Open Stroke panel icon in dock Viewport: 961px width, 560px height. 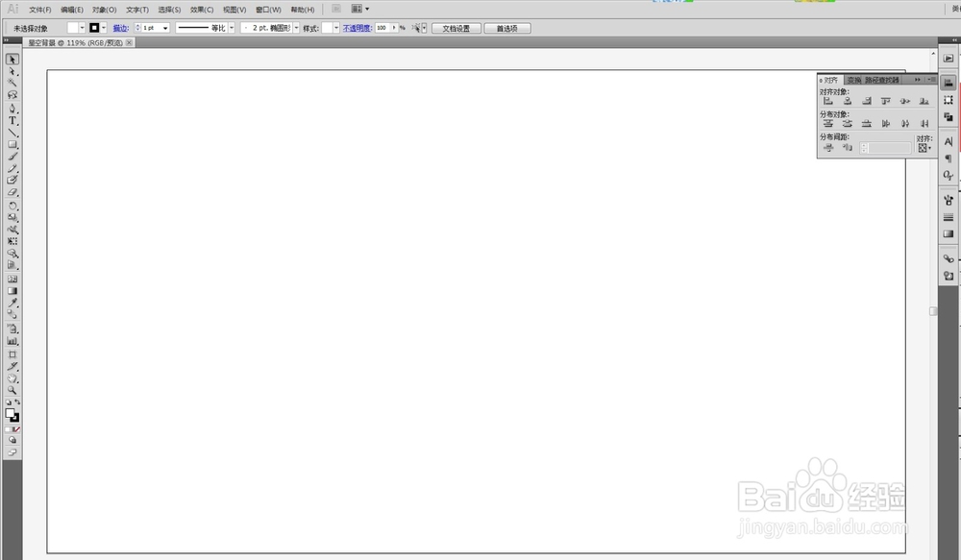pyautogui.click(x=949, y=217)
